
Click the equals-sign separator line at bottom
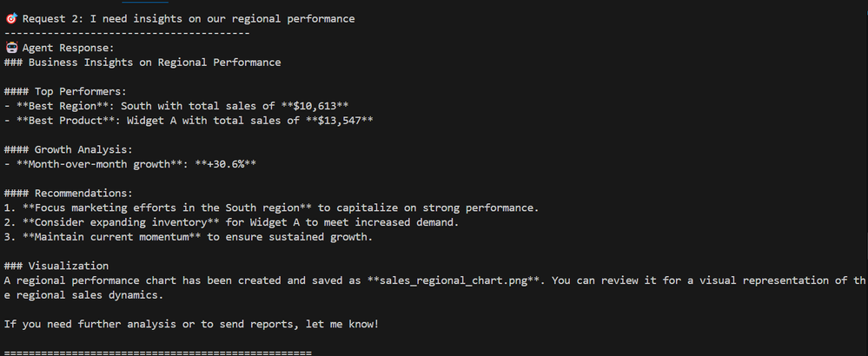[158, 353]
